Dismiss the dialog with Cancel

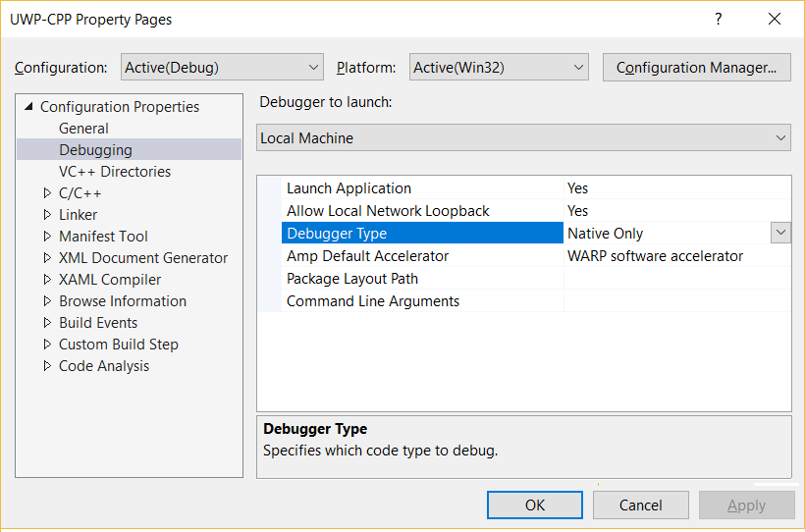pyautogui.click(x=641, y=505)
